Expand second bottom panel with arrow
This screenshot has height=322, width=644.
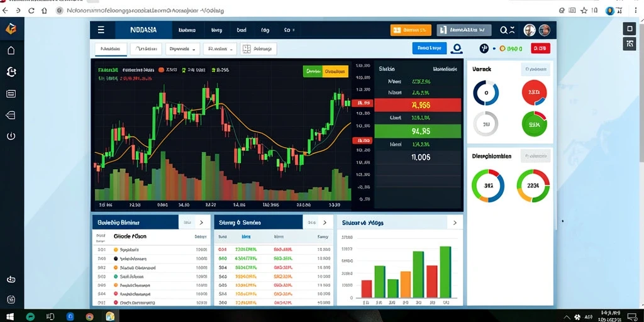point(325,223)
